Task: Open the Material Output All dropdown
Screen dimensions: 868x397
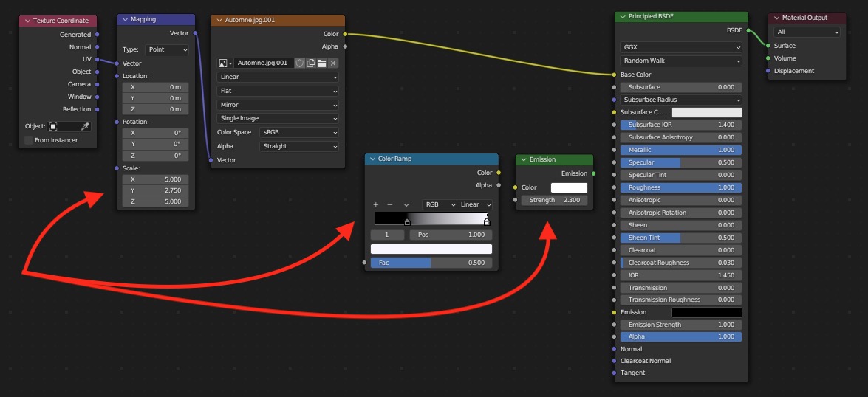Action: pos(807,32)
